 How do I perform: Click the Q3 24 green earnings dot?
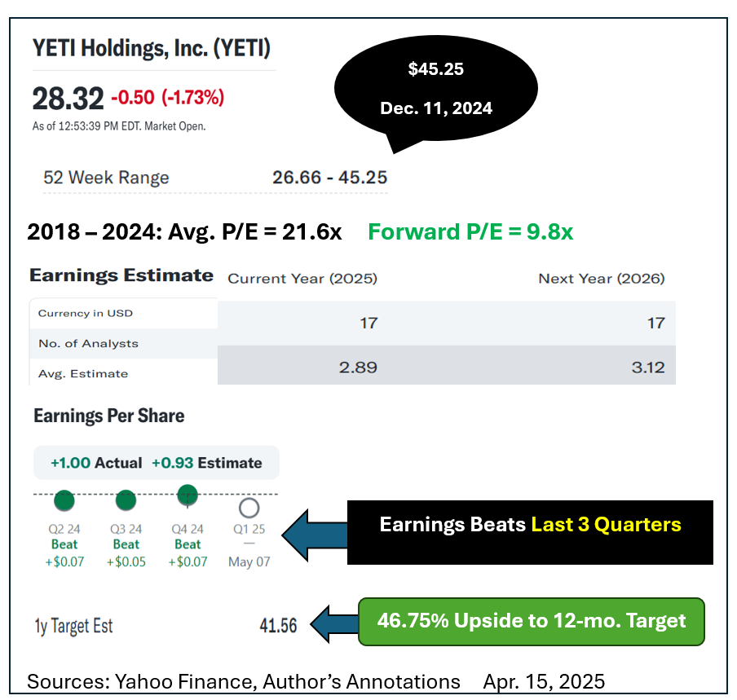tap(126, 500)
